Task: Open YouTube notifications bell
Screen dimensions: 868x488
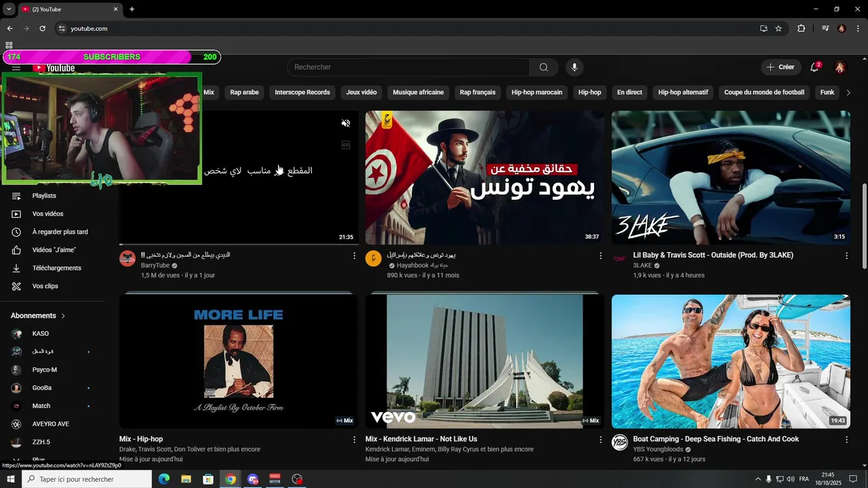Action: pyautogui.click(x=814, y=67)
